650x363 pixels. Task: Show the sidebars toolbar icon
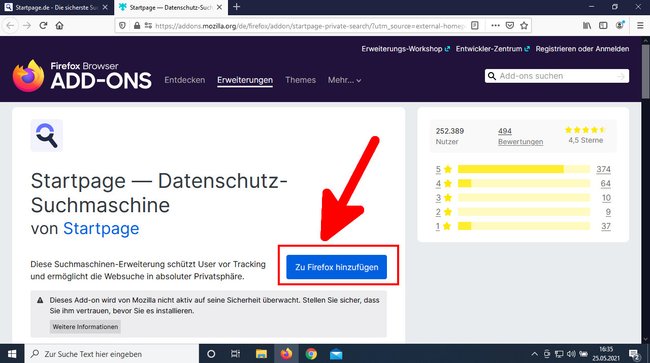603,26
